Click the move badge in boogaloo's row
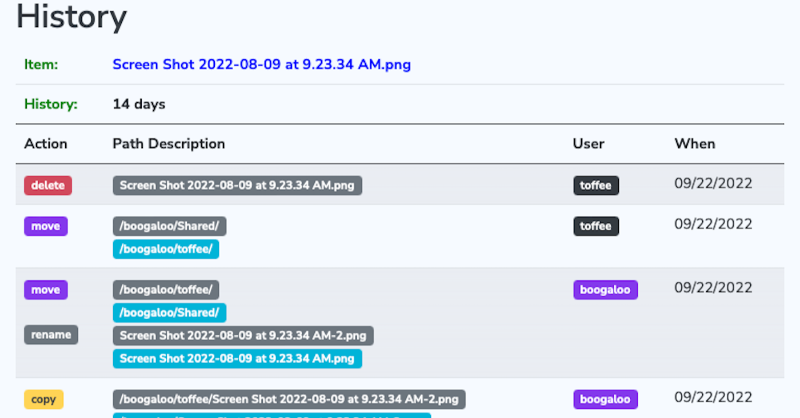The height and width of the screenshot is (418, 800). pos(46,290)
